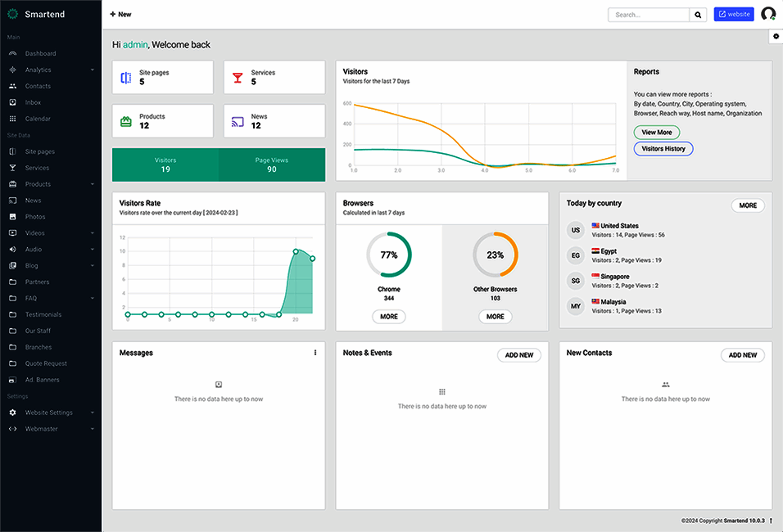
Task: Click the Photos folder icon in the sidebar
Action: click(11, 216)
